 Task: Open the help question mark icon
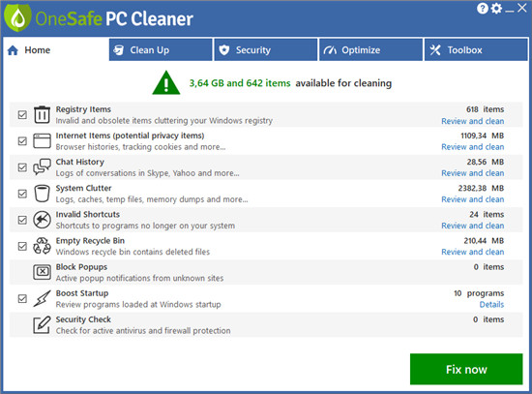pos(482,8)
